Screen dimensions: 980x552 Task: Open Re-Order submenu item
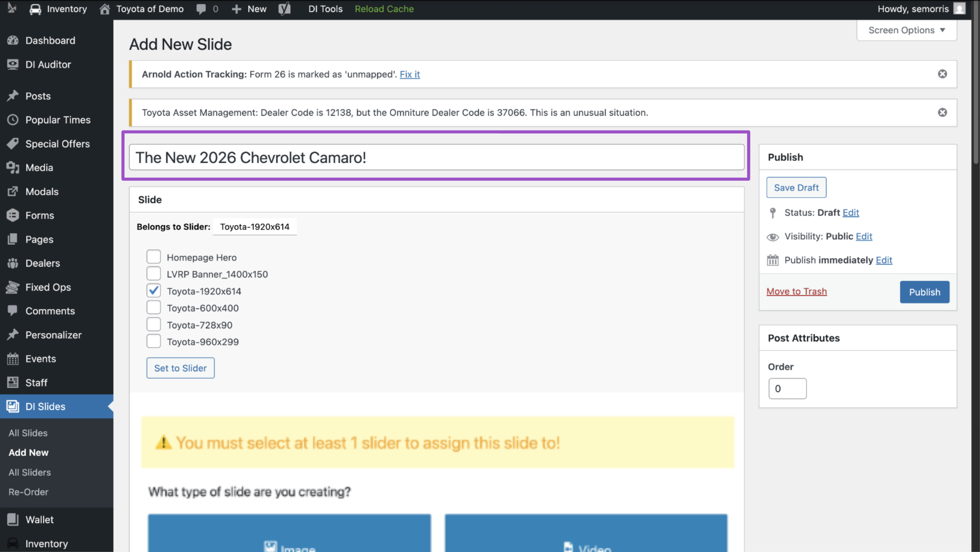click(28, 492)
